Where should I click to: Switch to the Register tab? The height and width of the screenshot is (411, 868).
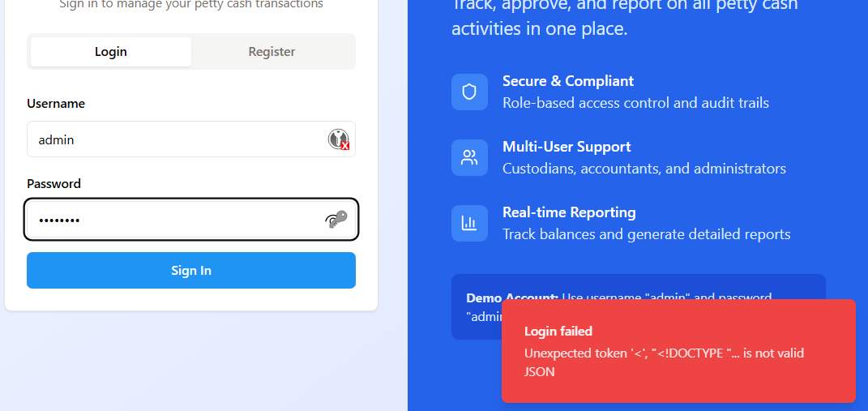point(272,52)
